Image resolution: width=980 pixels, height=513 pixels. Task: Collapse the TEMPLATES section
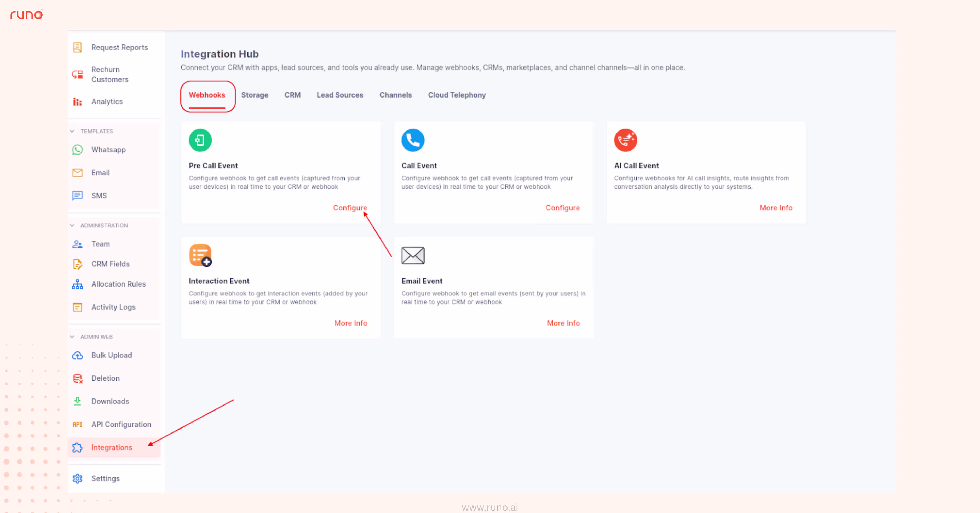pos(72,131)
